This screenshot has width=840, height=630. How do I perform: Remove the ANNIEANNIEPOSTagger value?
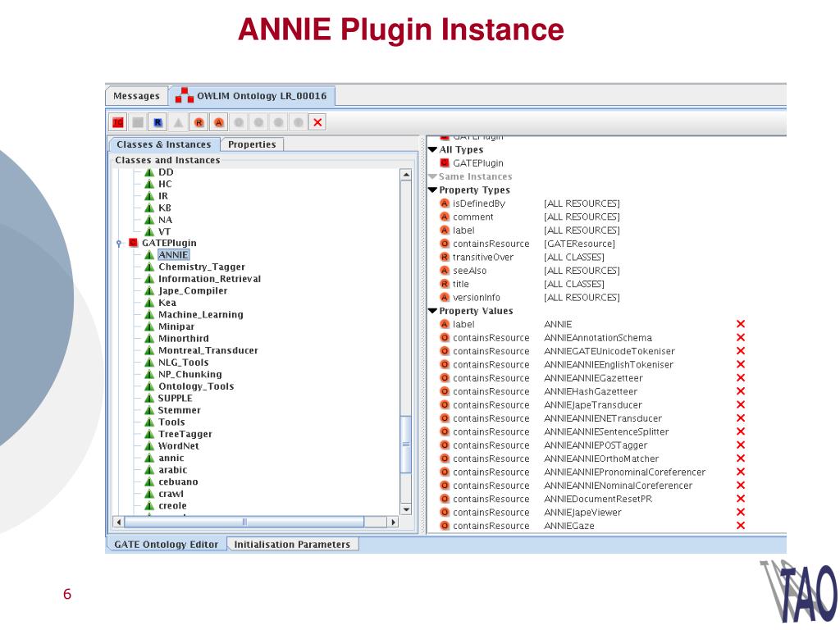tap(741, 445)
